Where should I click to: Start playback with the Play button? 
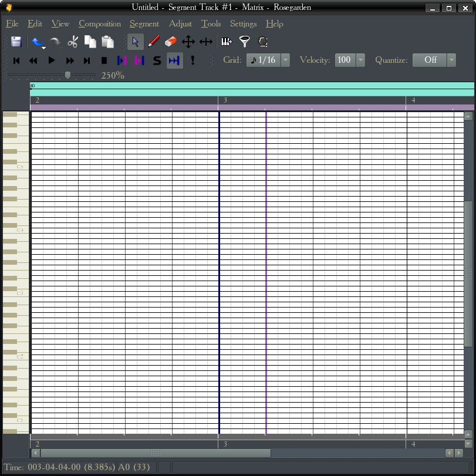point(52,60)
